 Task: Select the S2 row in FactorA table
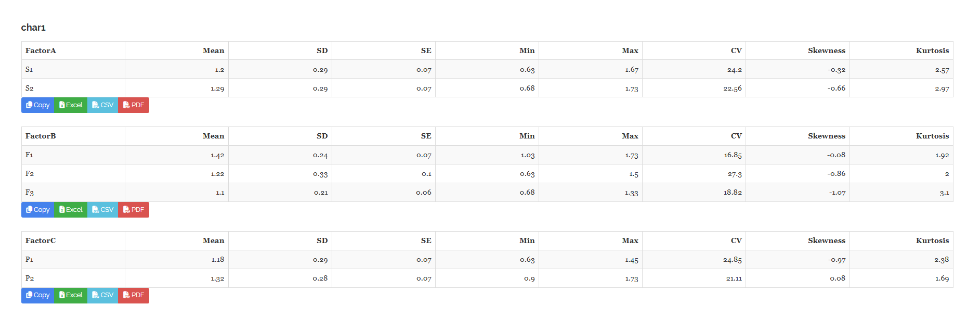pos(487,88)
